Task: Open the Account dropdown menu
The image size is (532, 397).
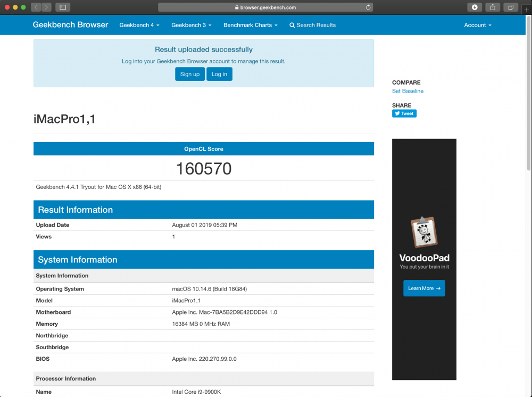Action: 478,25
